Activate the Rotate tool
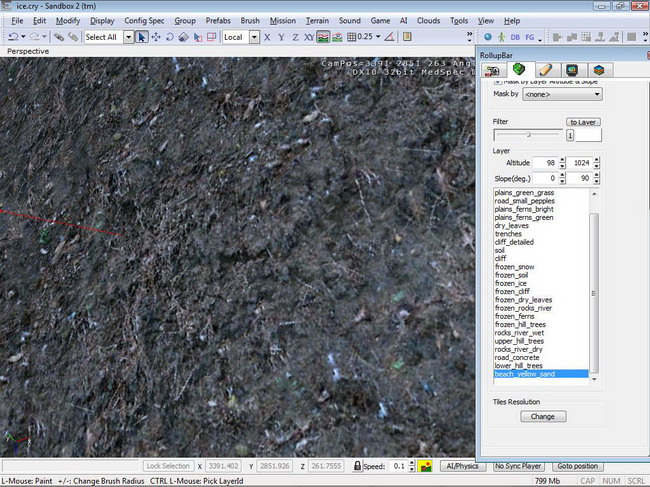Viewport: 650px width, 487px height. [x=170, y=37]
